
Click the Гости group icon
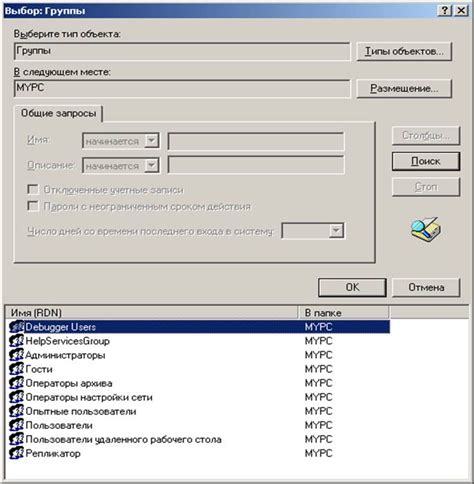(16, 369)
